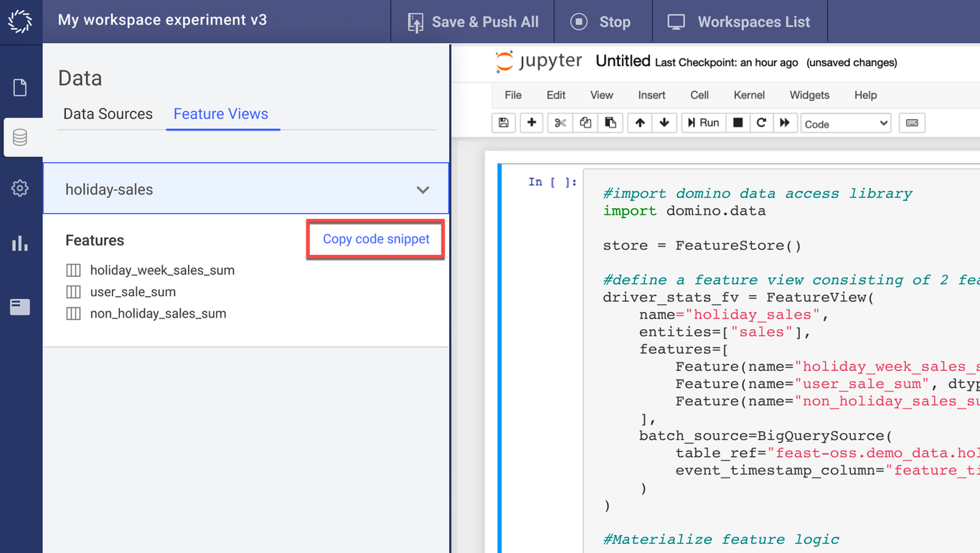Image resolution: width=980 pixels, height=553 pixels.
Task: Open the workspaces panel icon in sidebar
Action: (x=21, y=306)
